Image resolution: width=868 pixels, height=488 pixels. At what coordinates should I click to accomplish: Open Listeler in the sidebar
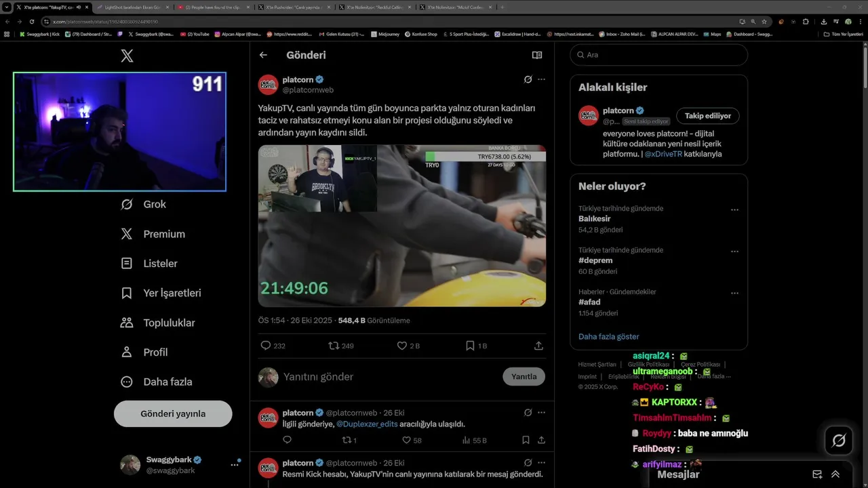coord(149,263)
